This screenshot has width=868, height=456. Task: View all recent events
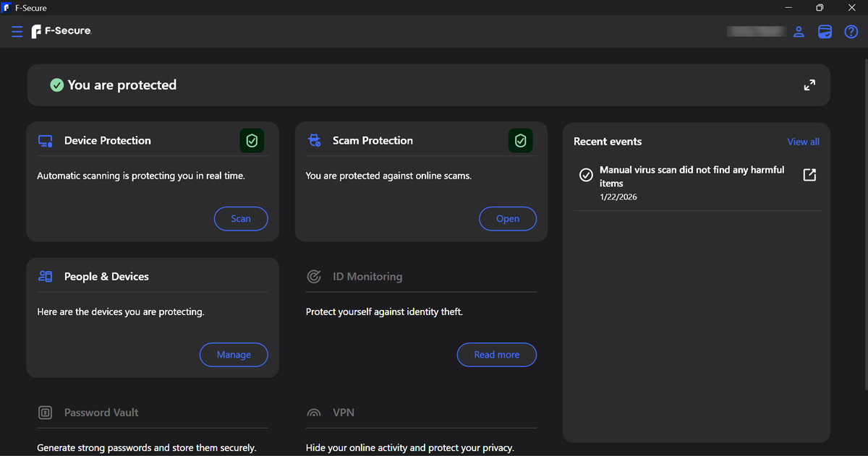click(x=803, y=142)
